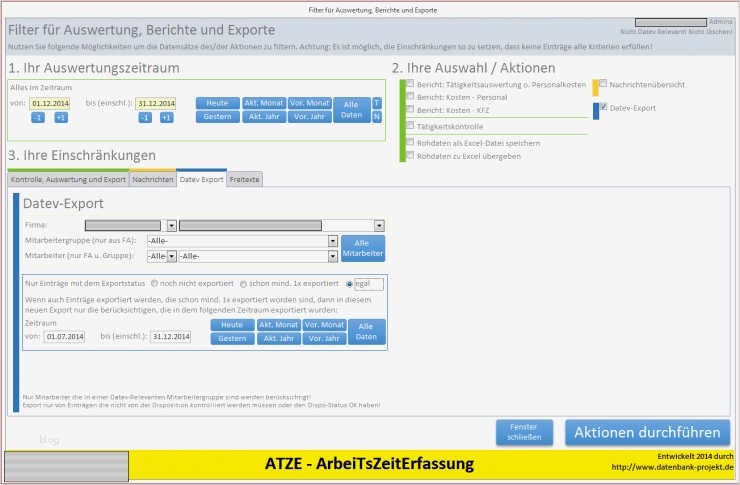Enable Bericht: Kosten - Personal checkbox
The width and height of the screenshot is (740, 485).
(410, 96)
